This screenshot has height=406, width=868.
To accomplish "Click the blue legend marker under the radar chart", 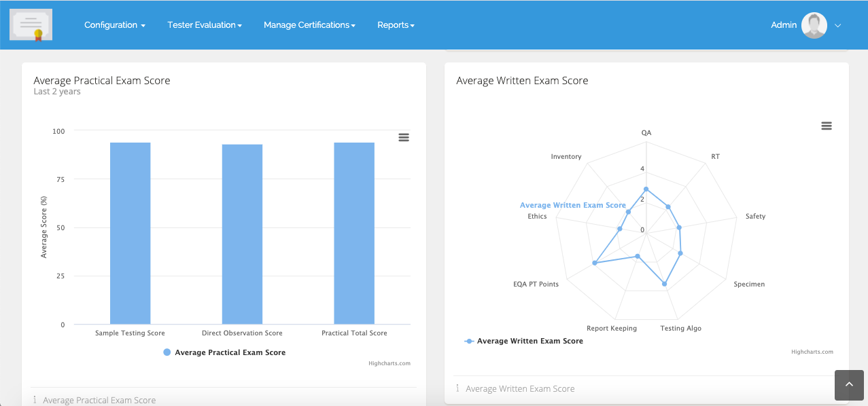I will [x=468, y=341].
